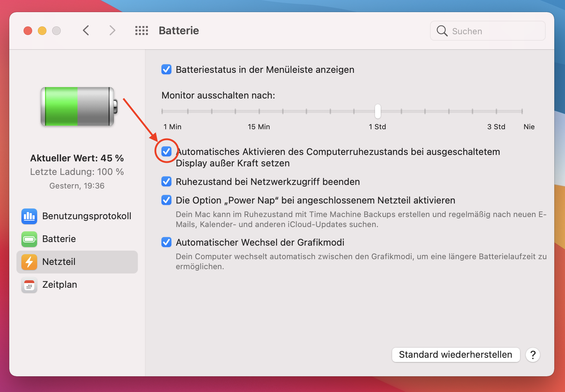
Task: Click Standard wiederherstellen
Action: 456,355
